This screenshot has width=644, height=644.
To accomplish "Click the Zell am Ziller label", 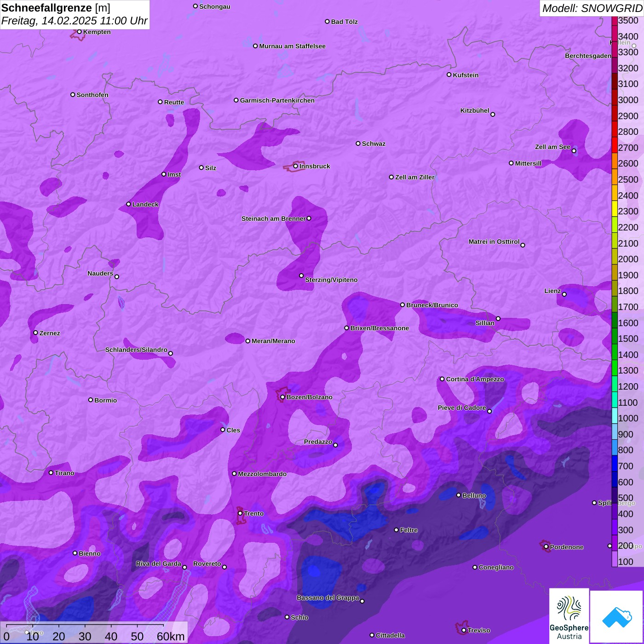I will tap(415, 177).
